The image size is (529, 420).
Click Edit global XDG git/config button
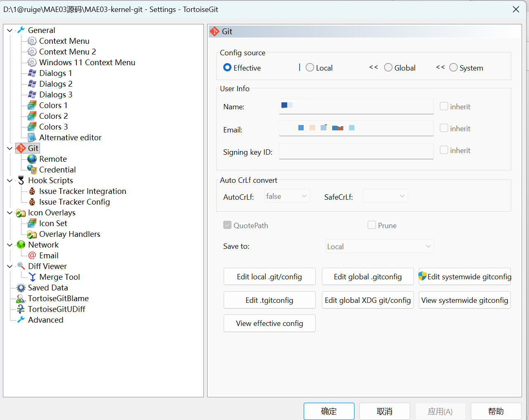368,300
